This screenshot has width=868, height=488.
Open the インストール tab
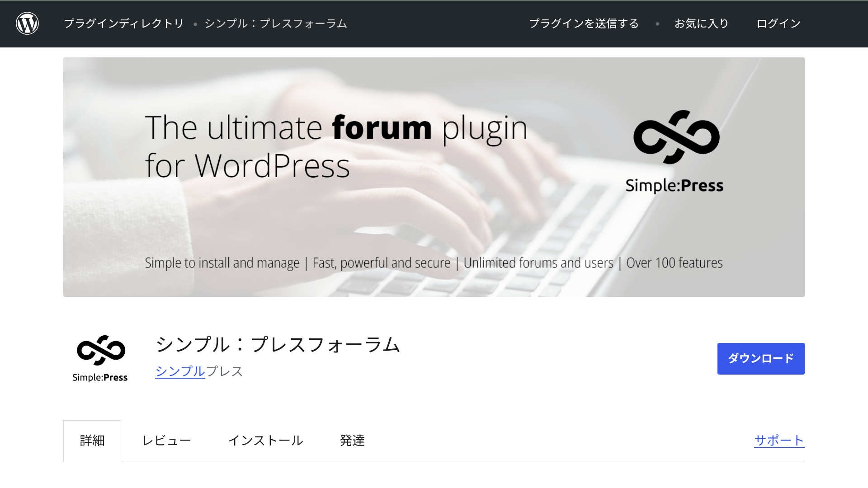pos(267,440)
